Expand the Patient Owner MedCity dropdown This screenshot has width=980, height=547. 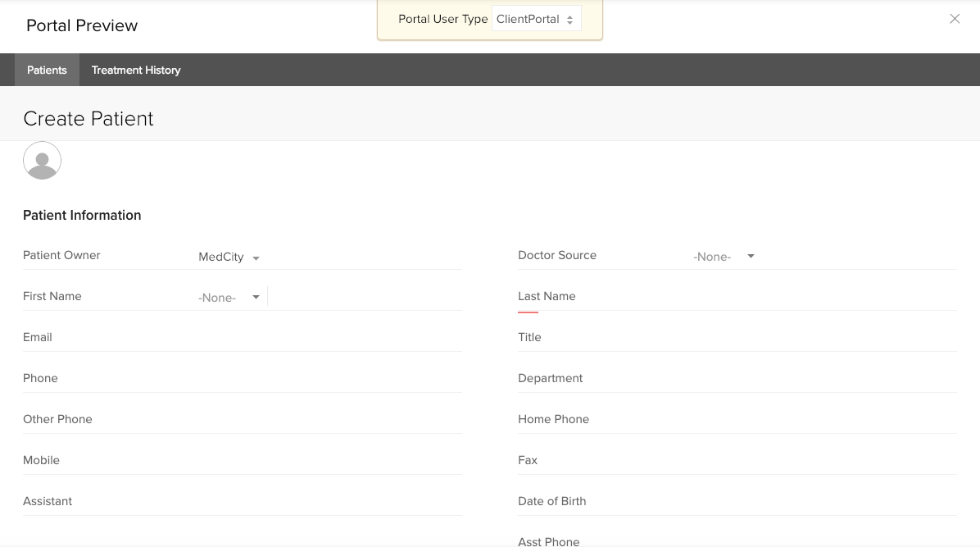(x=229, y=258)
